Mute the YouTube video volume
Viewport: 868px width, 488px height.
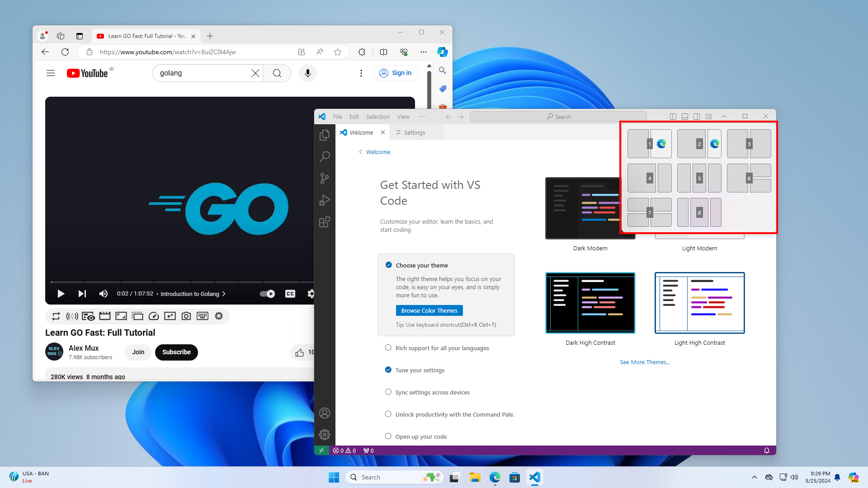click(103, 294)
